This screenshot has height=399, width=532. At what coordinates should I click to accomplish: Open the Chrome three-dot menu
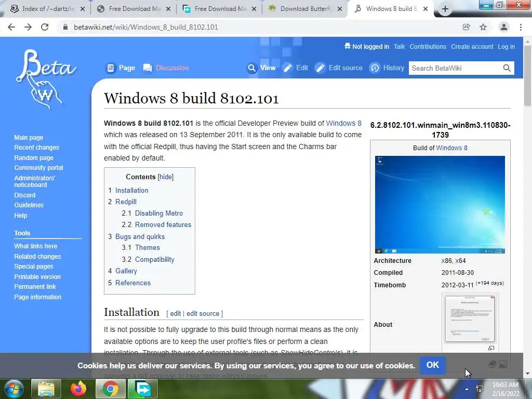pyautogui.click(x=521, y=27)
